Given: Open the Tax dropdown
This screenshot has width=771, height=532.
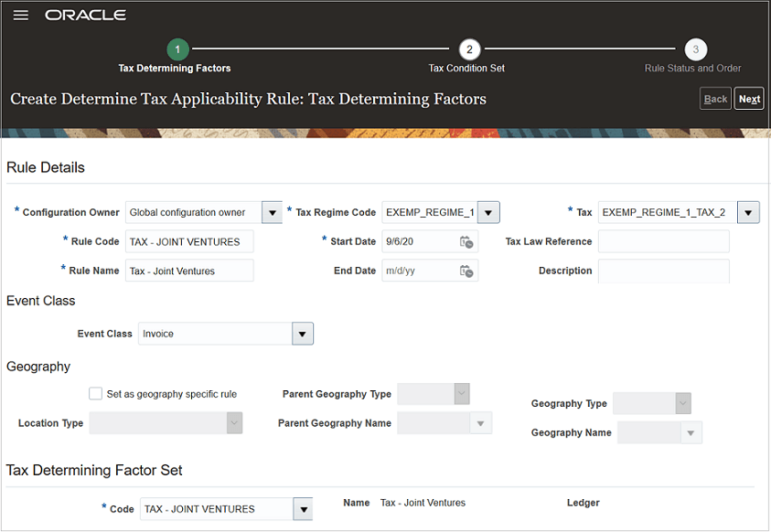Looking at the screenshot, I should tap(748, 211).
